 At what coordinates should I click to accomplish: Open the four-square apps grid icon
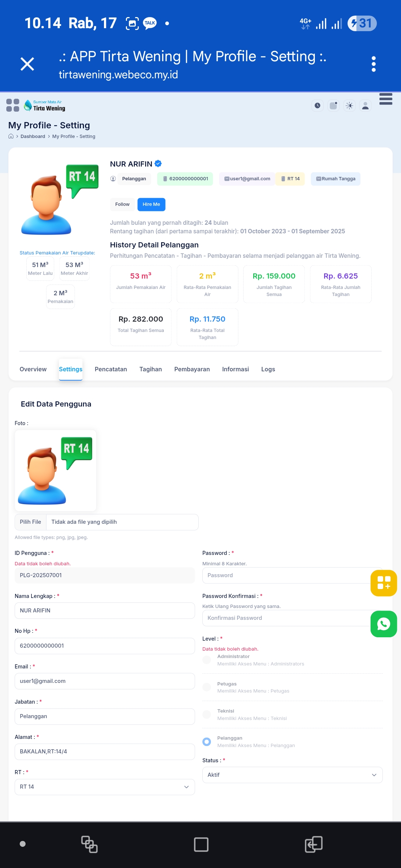pyautogui.click(x=13, y=105)
